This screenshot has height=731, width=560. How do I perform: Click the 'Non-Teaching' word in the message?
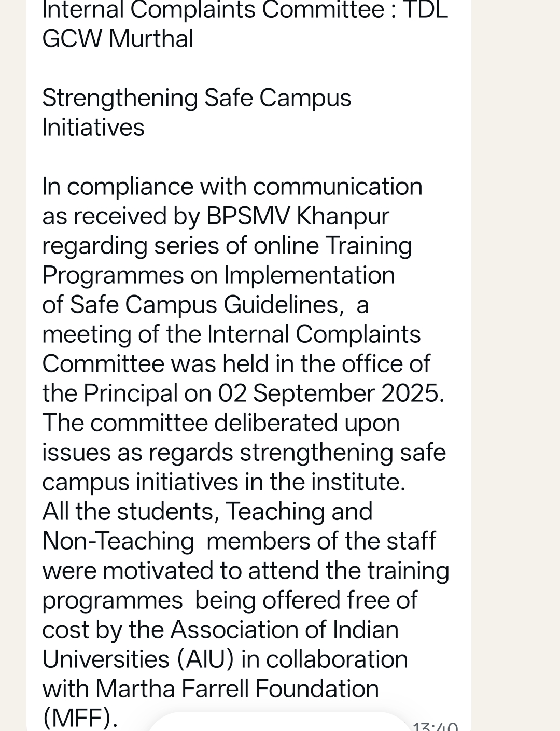tap(118, 541)
